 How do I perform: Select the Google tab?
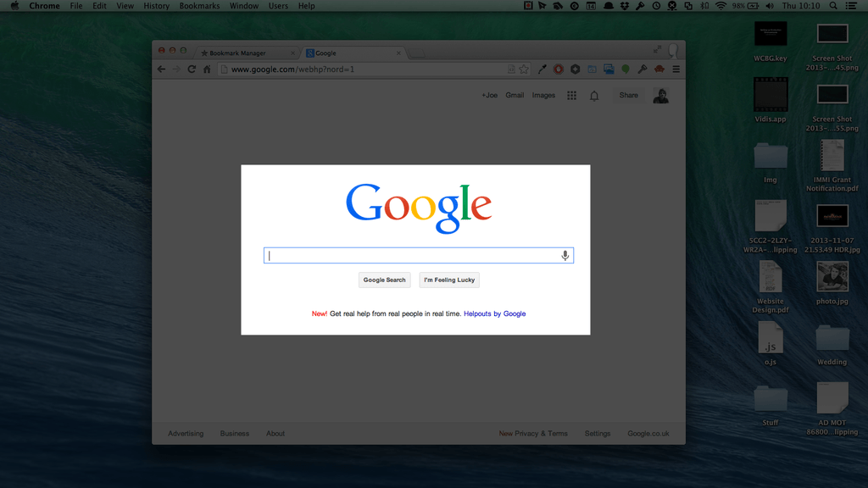click(352, 53)
